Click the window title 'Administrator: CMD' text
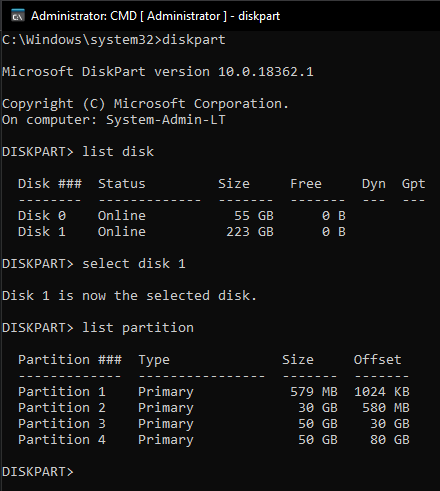 tap(84, 16)
